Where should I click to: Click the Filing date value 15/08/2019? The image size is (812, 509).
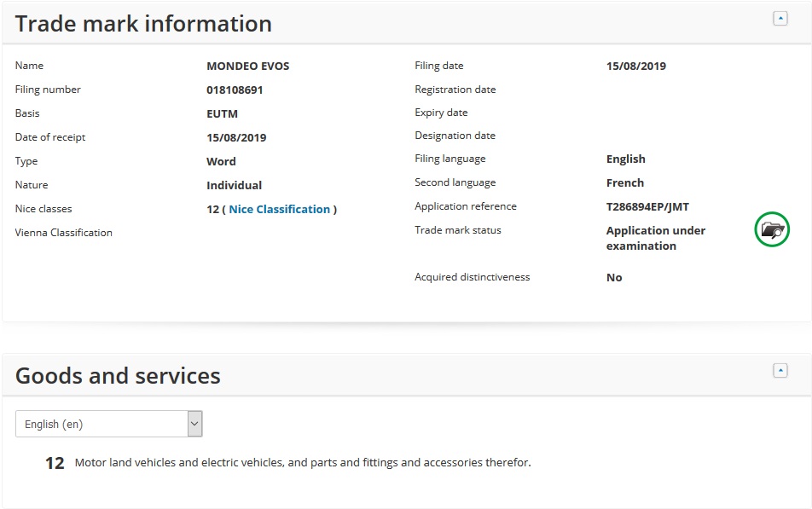[635, 66]
